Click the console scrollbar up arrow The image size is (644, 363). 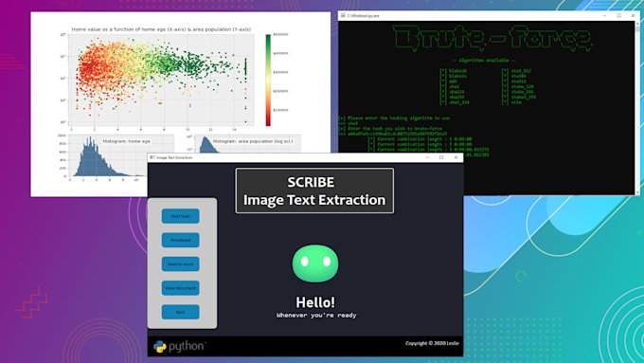tap(637, 24)
